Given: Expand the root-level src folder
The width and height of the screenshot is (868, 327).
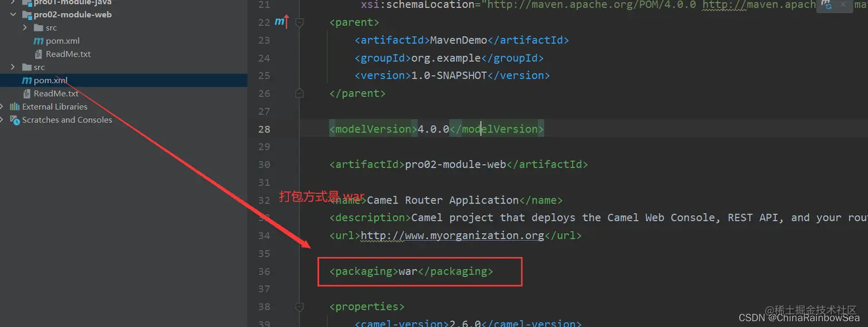Looking at the screenshot, I should coord(13,67).
